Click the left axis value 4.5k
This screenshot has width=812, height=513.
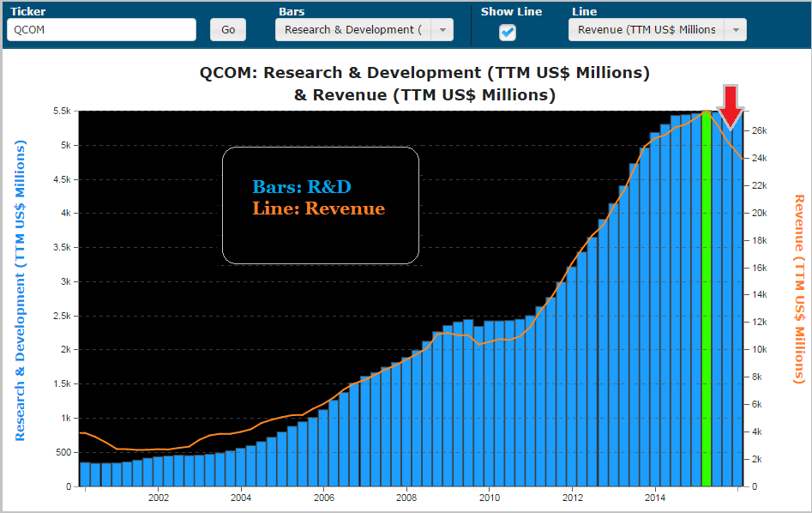pyautogui.click(x=62, y=179)
